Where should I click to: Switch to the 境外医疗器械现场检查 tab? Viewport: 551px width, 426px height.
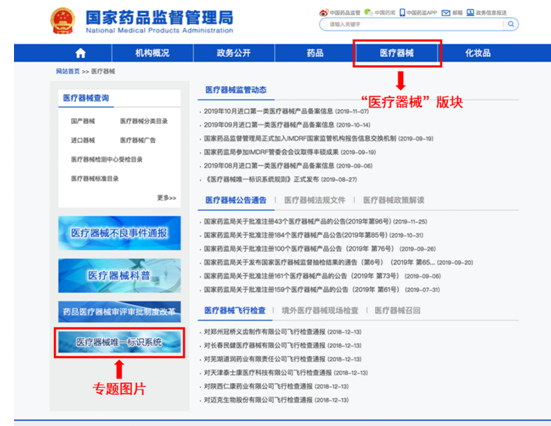click(x=320, y=311)
